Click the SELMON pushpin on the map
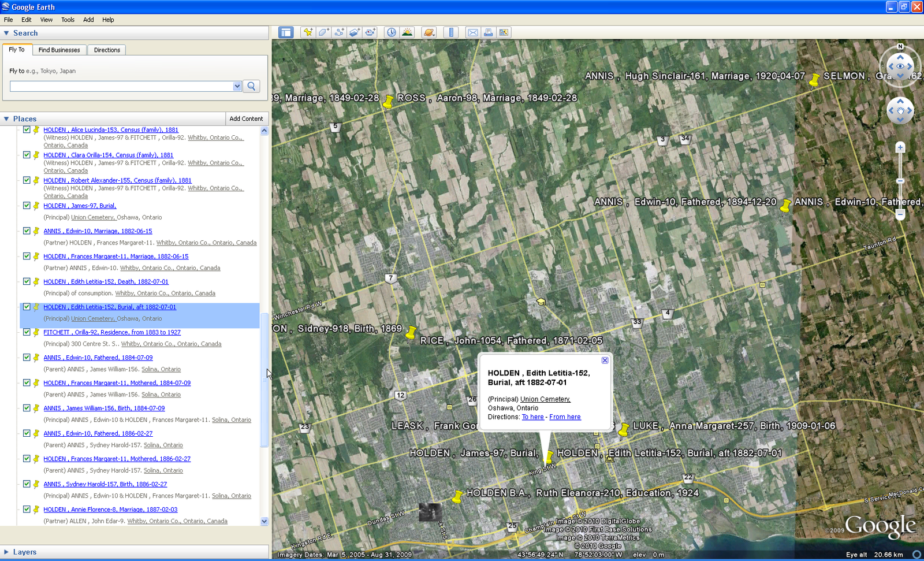 point(814,80)
